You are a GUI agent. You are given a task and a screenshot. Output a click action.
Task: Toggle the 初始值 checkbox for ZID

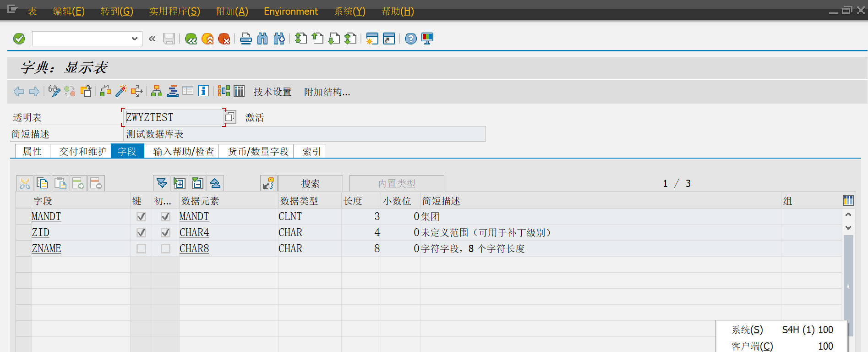point(165,232)
